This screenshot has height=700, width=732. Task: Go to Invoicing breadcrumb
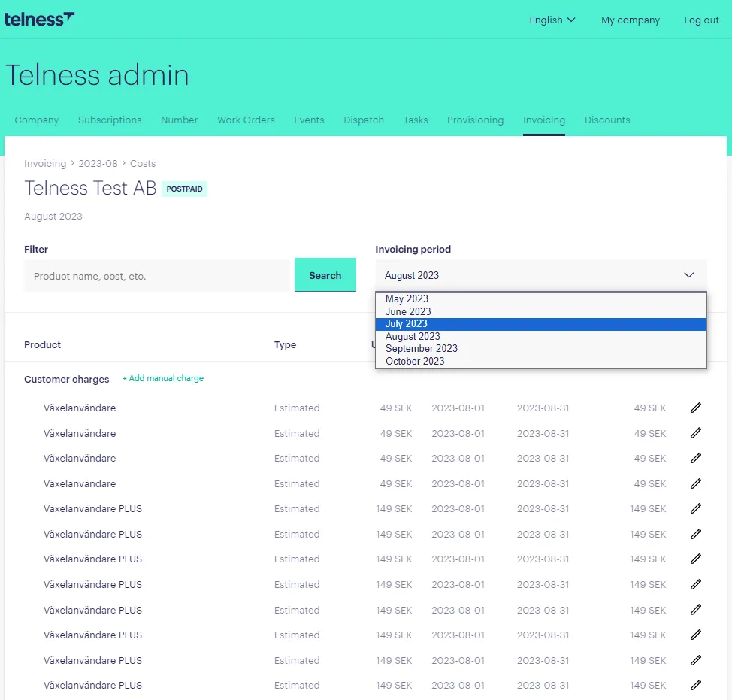45,163
